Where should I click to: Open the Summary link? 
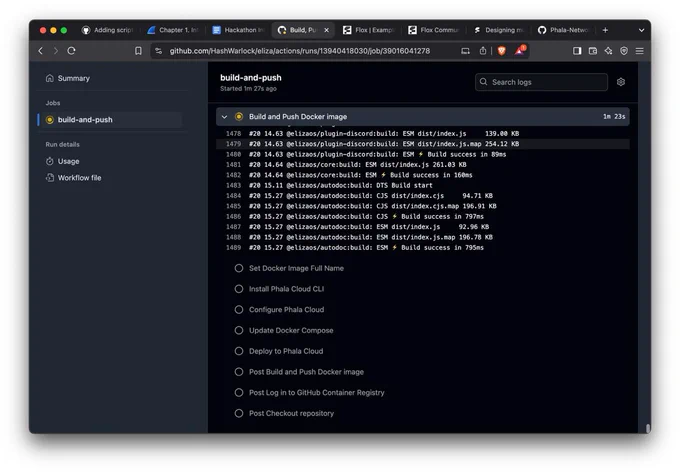[x=73, y=79]
